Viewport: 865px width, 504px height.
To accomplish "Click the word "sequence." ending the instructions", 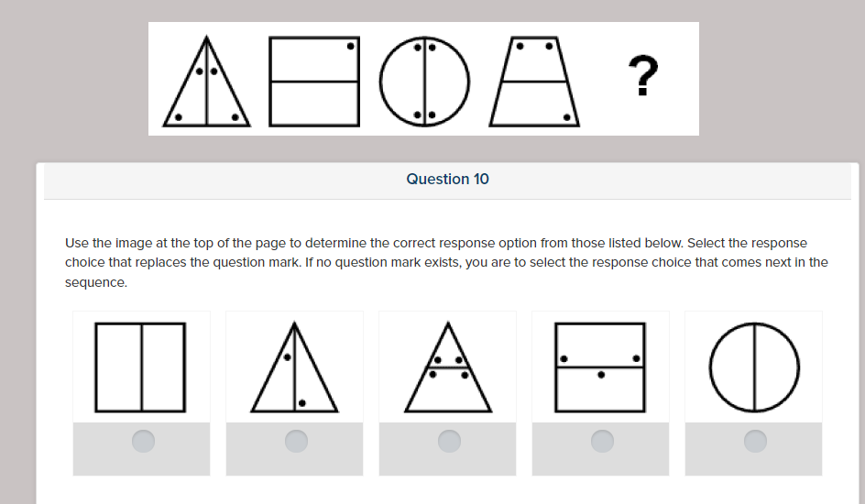I will (x=95, y=282).
